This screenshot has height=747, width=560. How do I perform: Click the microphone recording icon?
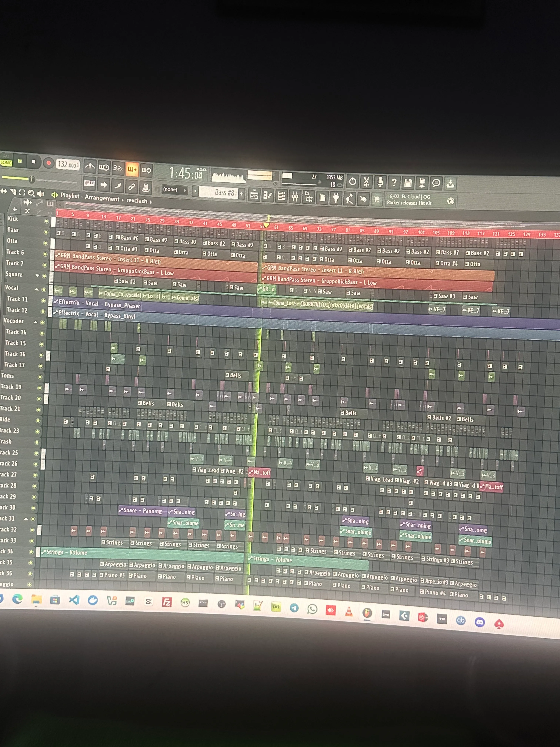pyautogui.click(x=380, y=182)
